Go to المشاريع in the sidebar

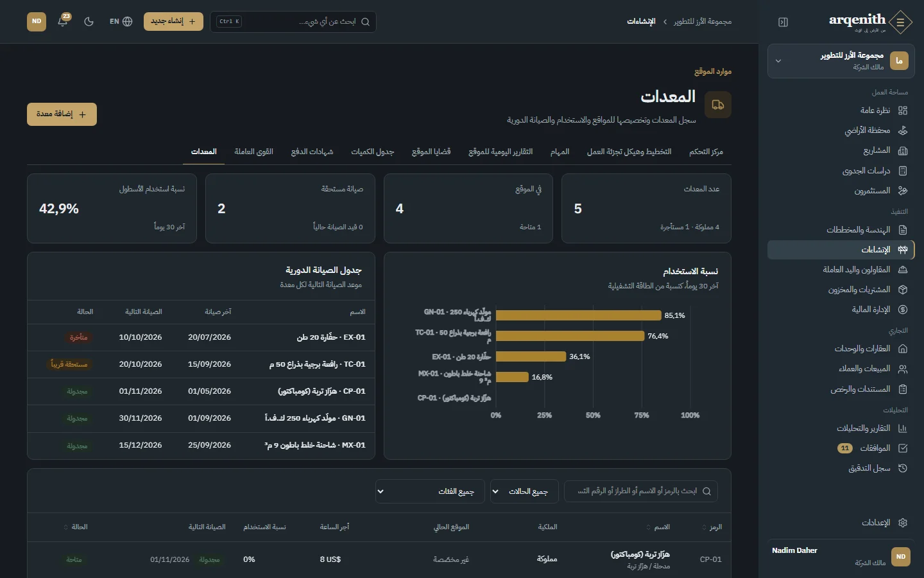coord(841,150)
